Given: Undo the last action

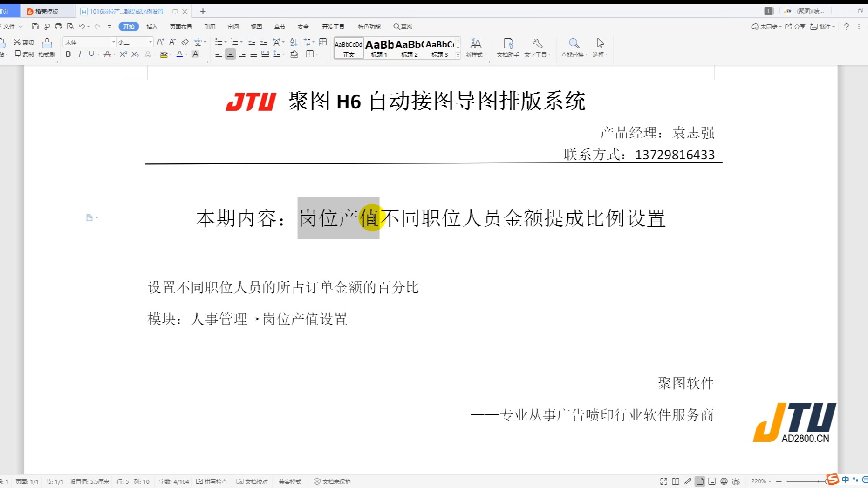Looking at the screenshot, I should (82, 27).
